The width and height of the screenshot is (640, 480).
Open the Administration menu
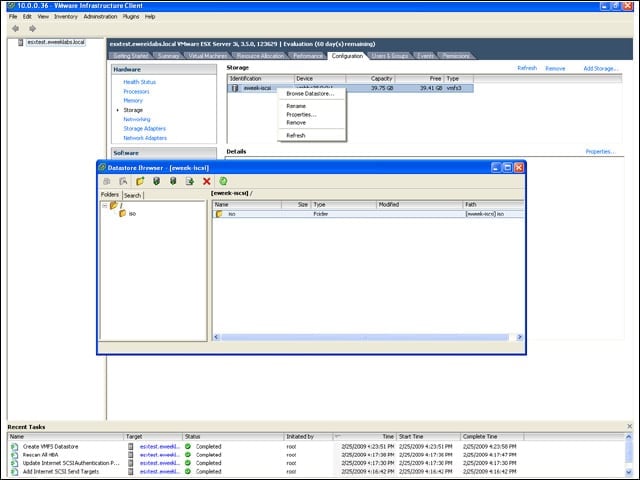pyautogui.click(x=100, y=17)
